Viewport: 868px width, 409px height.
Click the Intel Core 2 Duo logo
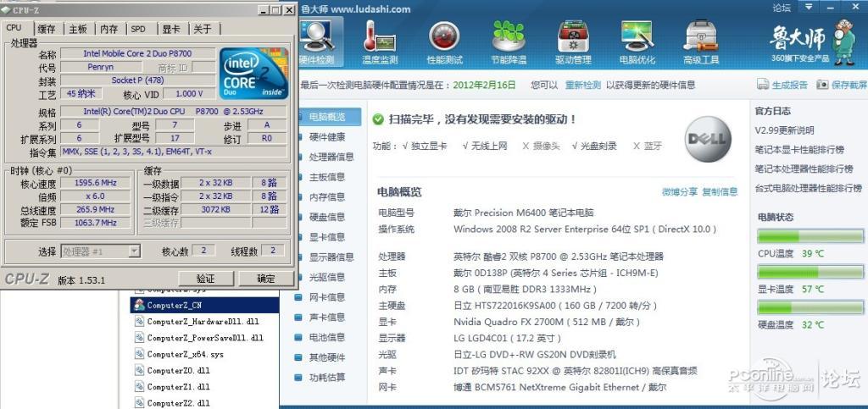(x=253, y=74)
